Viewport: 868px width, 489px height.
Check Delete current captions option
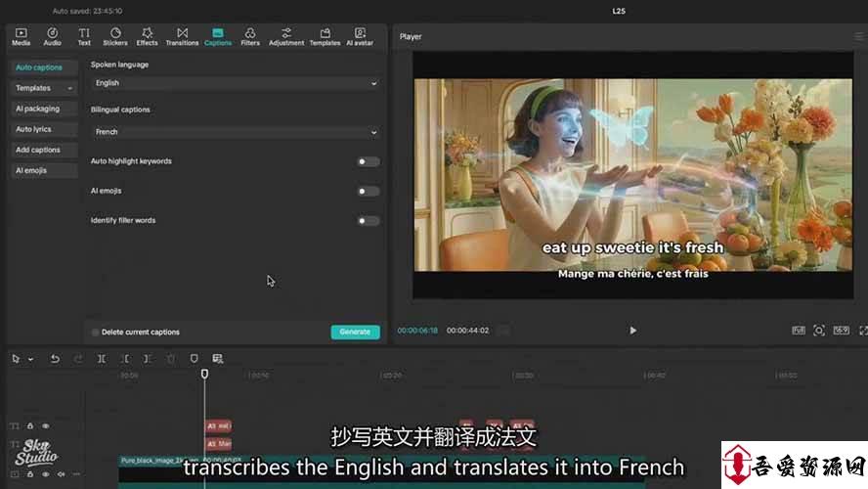point(96,333)
